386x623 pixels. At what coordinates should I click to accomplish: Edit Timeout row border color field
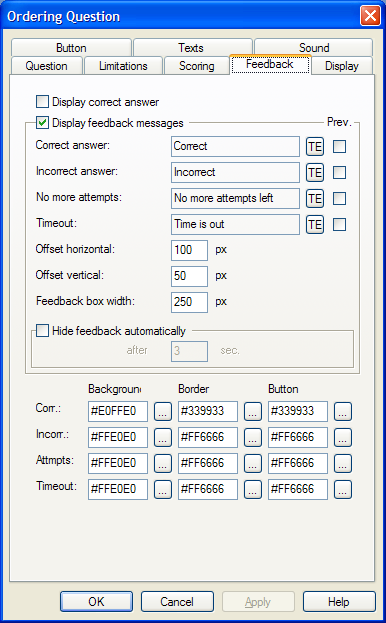(208, 489)
